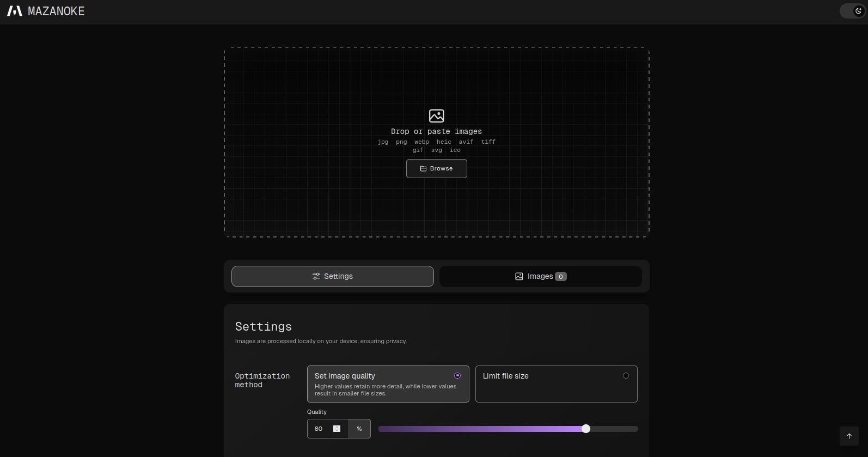Click the Images count badge showing 0
The height and width of the screenshot is (457, 868).
click(561, 277)
